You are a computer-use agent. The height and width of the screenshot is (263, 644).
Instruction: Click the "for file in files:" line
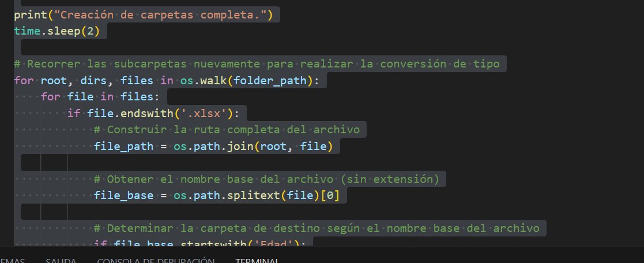[100, 97]
